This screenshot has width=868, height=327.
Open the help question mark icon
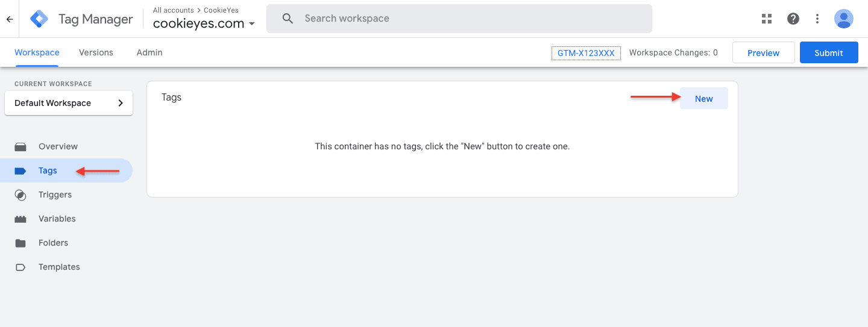click(793, 19)
